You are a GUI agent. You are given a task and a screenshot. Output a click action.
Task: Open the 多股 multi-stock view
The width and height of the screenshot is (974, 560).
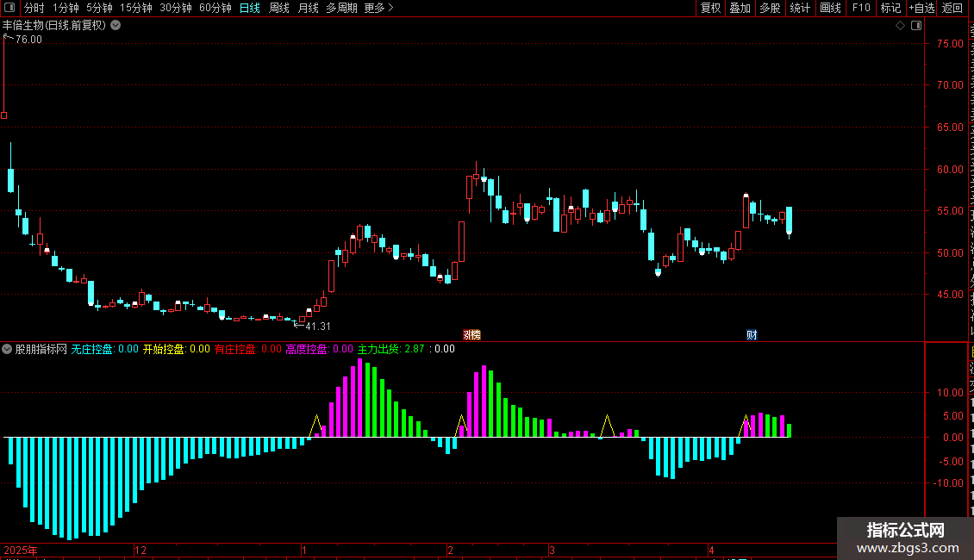coord(771,8)
